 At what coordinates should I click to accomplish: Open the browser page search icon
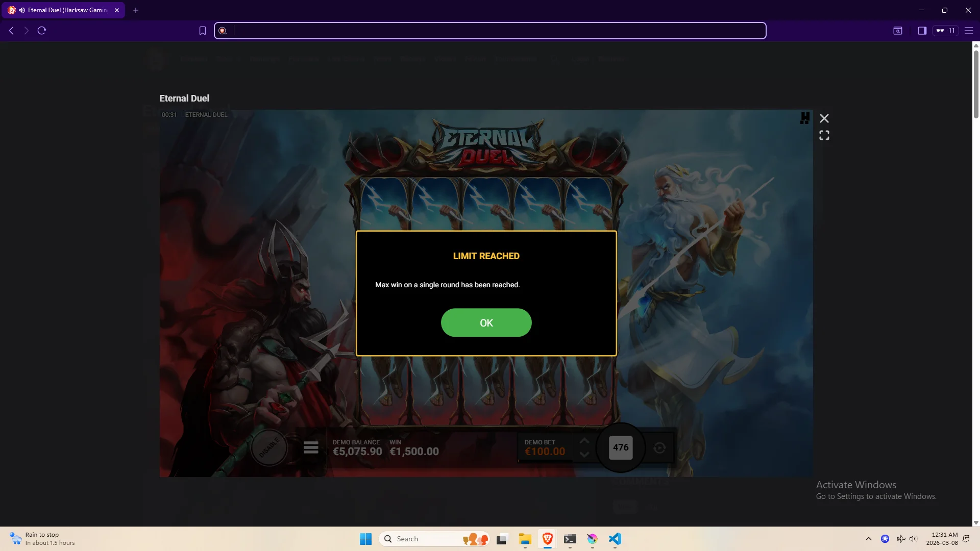[x=898, y=31]
